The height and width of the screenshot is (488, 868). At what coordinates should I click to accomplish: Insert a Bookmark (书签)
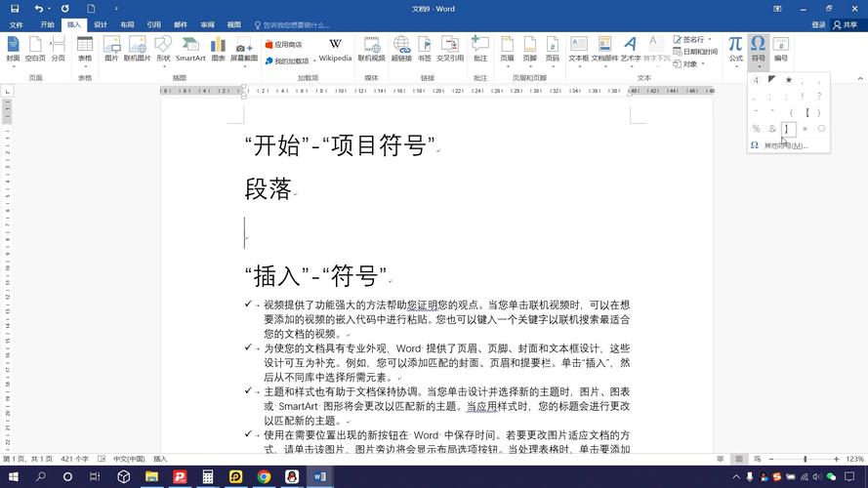[425, 50]
